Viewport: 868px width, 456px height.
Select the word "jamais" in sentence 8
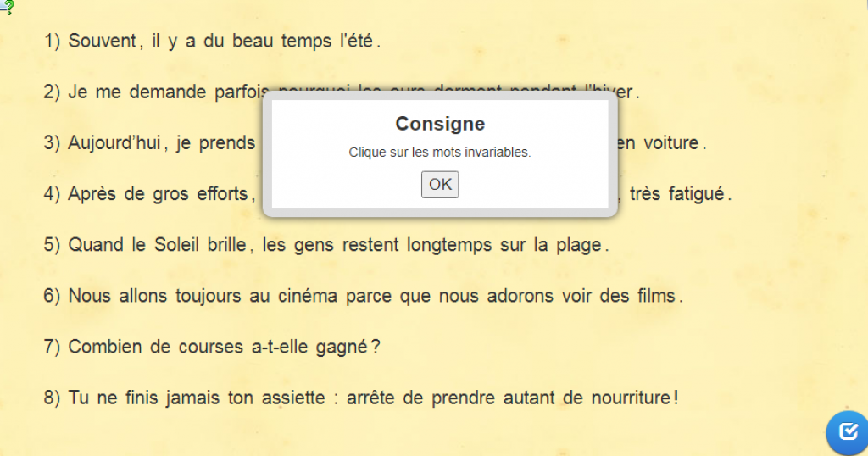point(195,398)
